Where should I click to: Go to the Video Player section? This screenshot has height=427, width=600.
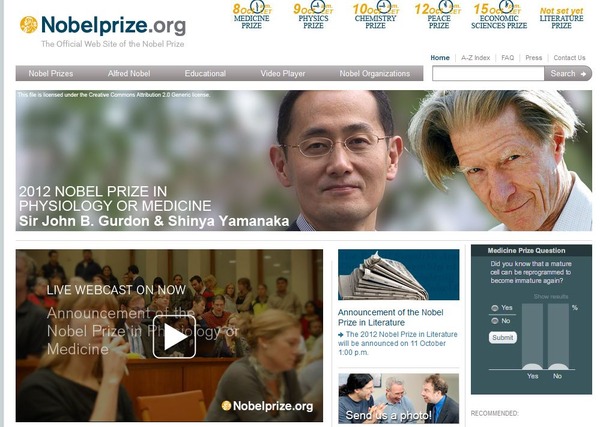283,73
